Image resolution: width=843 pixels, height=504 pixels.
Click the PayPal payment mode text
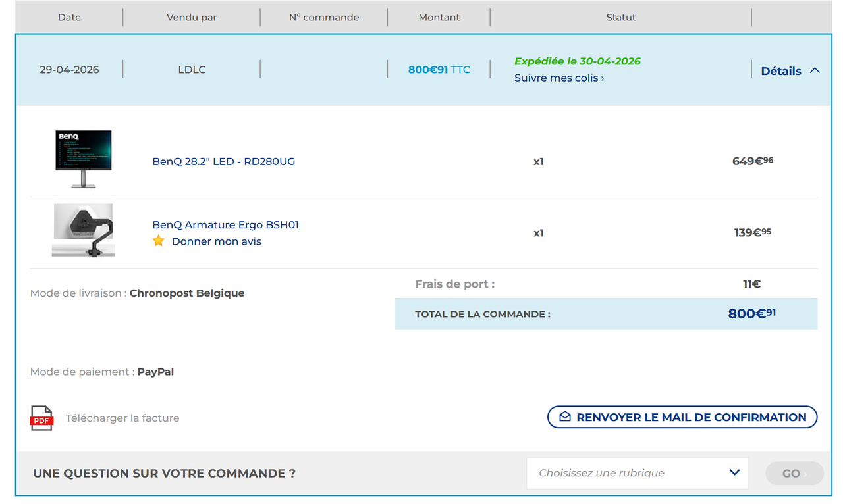[156, 372]
